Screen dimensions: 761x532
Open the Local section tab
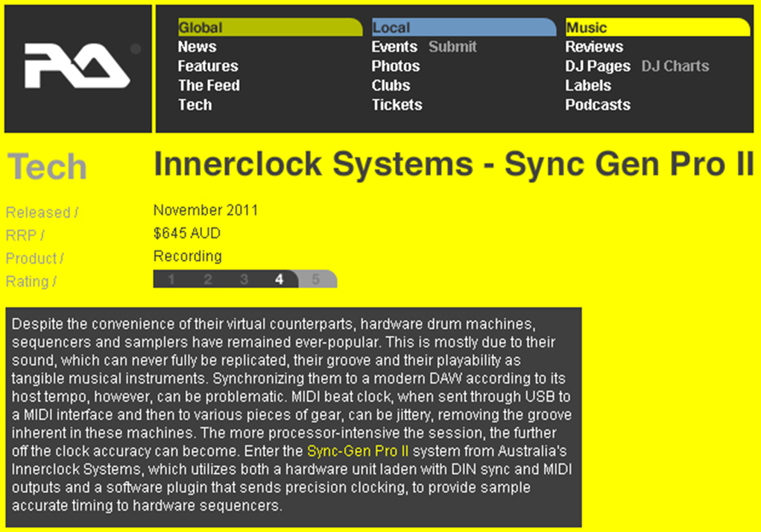(x=464, y=27)
